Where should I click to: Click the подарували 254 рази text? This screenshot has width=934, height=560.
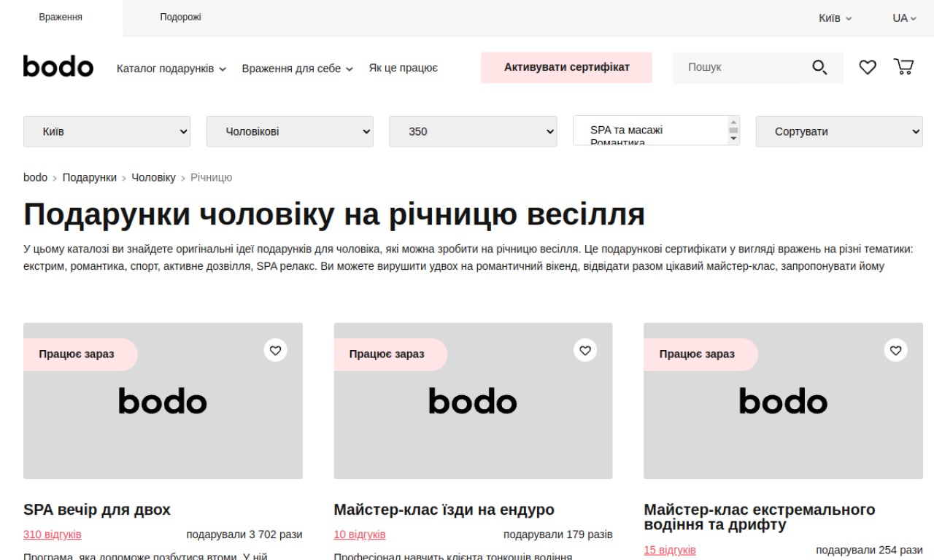pyautogui.click(x=869, y=550)
